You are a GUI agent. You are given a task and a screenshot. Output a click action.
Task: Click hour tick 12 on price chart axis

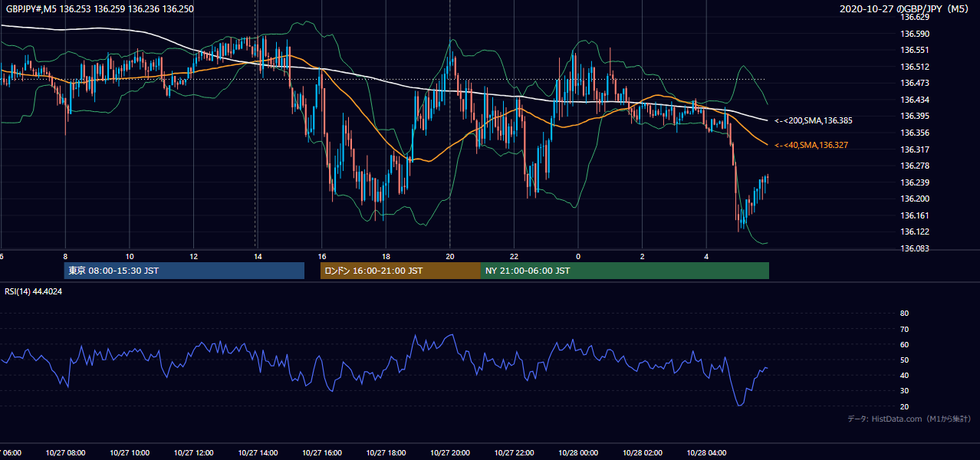pos(193,257)
